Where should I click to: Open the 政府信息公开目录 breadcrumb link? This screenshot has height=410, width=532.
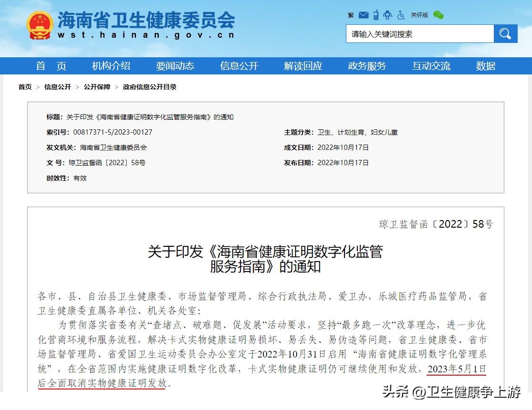tap(150, 87)
